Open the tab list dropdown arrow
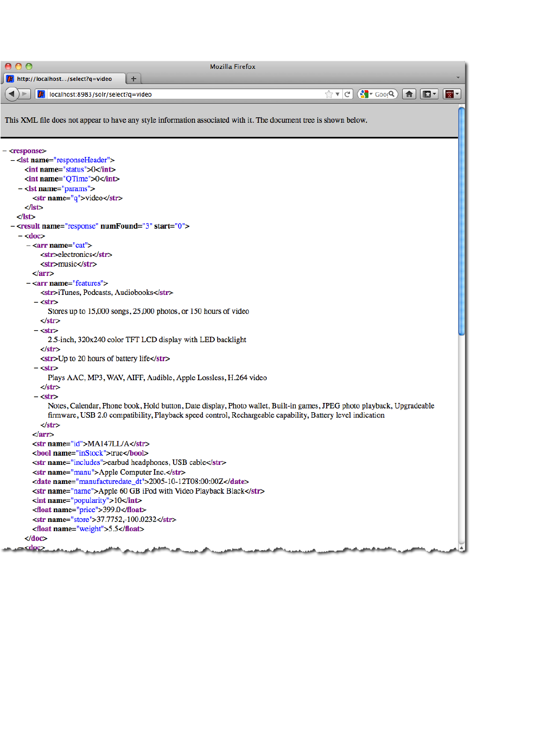The image size is (560, 756). coord(458,78)
